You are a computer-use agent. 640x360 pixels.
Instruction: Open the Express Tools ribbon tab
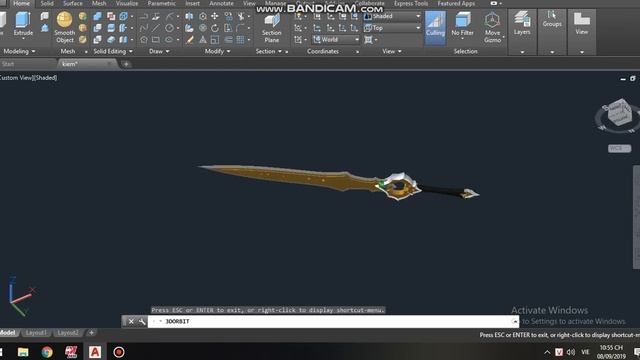tap(411, 3)
